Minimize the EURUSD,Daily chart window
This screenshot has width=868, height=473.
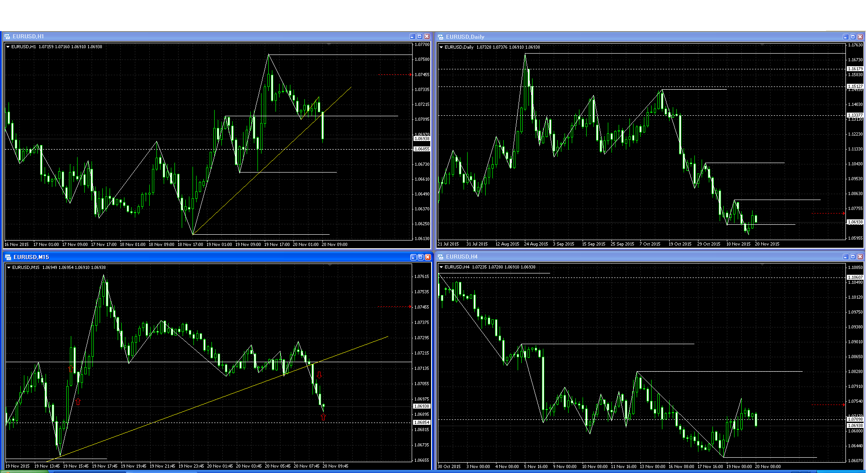[x=845, y=37]
